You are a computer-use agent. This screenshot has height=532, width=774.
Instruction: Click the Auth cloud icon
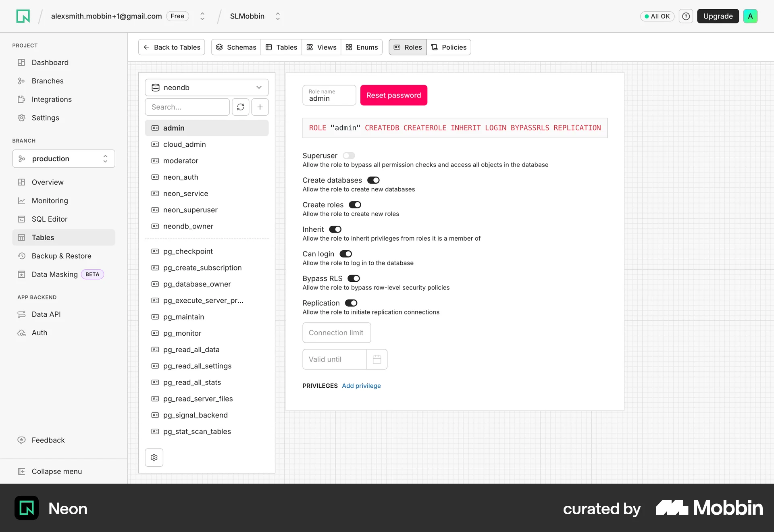pos(21,332)
